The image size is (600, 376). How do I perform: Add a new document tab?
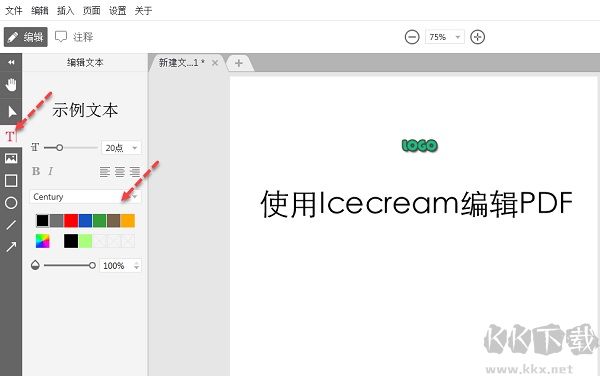pyautogui.click(x=239, y=63)
